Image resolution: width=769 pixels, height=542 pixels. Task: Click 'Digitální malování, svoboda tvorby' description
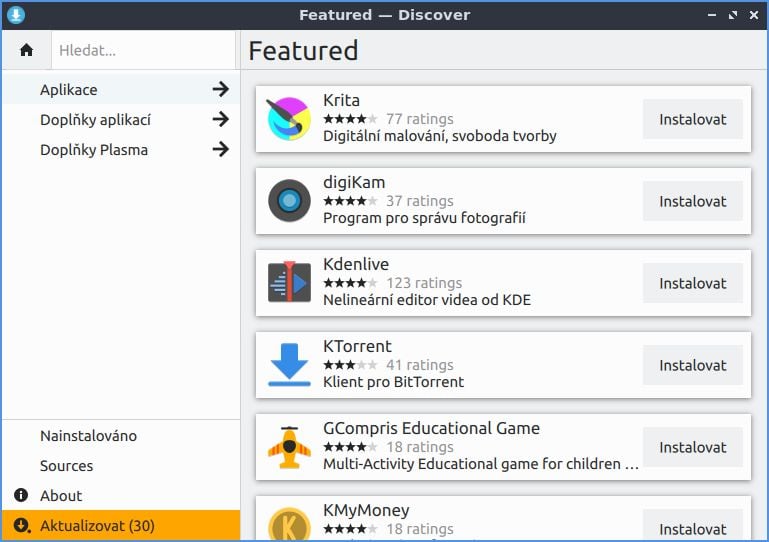tap(440, 136)
